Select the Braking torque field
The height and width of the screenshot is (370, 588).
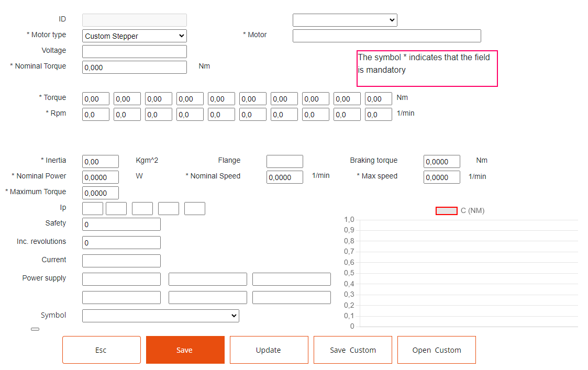[441, 161]
